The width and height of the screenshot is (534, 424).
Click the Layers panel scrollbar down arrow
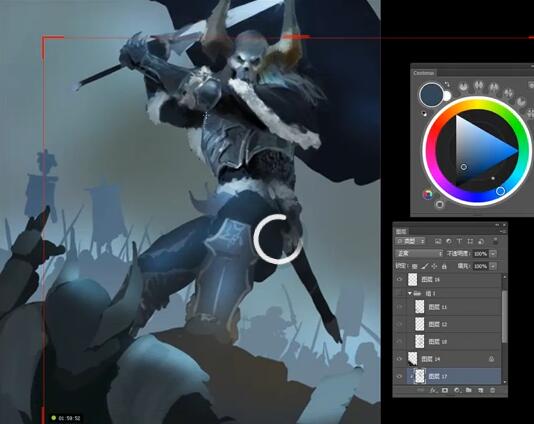[505, 382]
